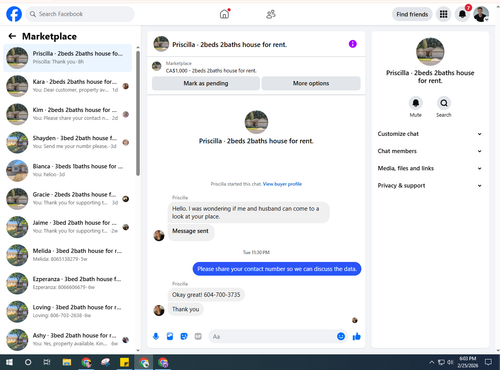Click the Windows Start button

coord(9,362)
